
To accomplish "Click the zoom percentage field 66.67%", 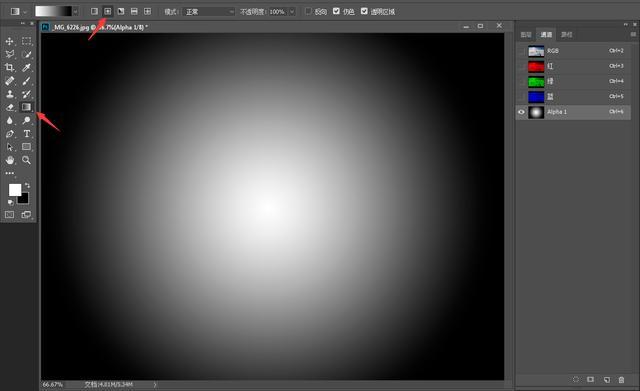I will click(x=53, y=384).
